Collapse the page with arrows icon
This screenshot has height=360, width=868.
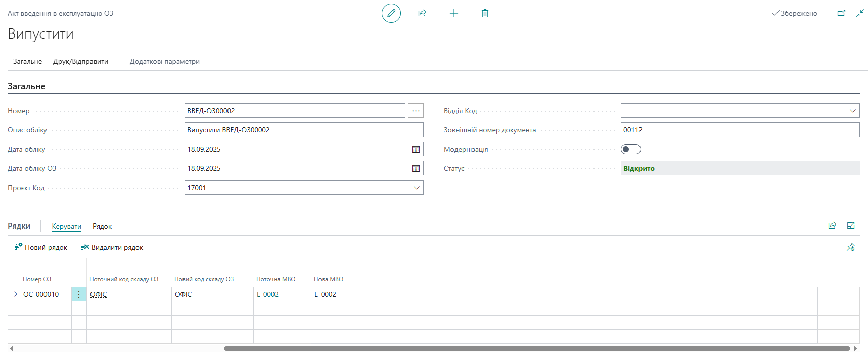[859, 13]
